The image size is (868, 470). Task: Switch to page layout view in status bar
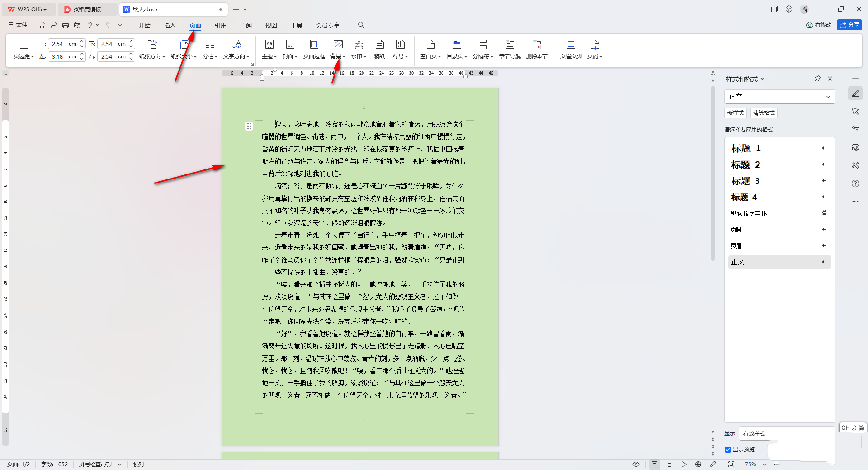[x=655, y=465]
